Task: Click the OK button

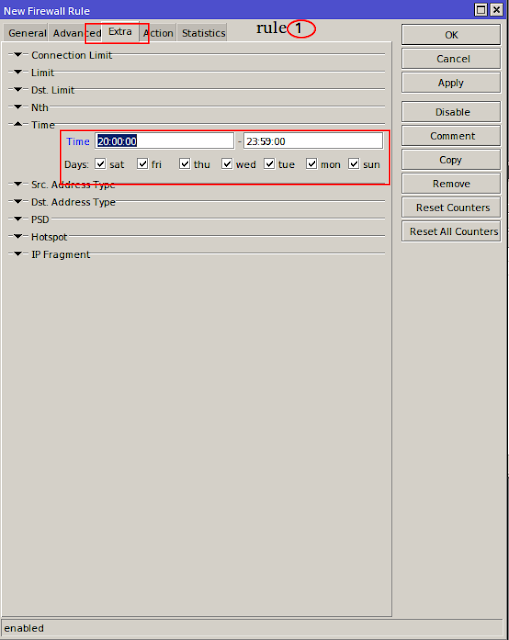Action: [x=451, y=35]
